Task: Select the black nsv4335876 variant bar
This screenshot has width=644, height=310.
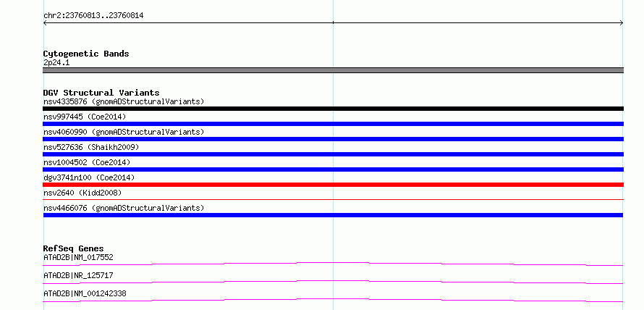Action: pyautogui.click(x=333, y=109)
